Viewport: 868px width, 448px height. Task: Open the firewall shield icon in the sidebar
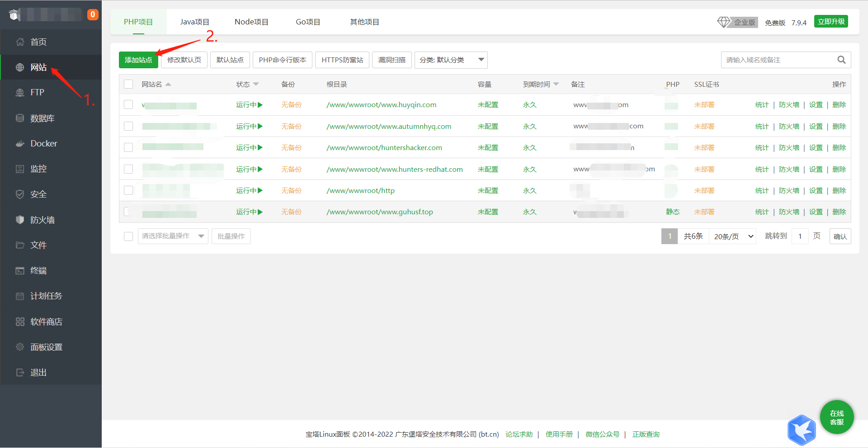point(20,220)
